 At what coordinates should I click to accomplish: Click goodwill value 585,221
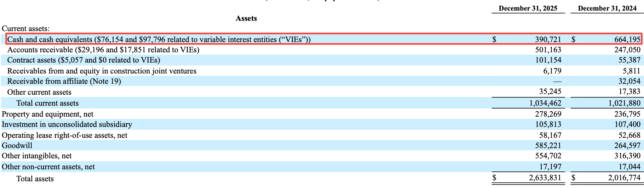click(548, 146)
